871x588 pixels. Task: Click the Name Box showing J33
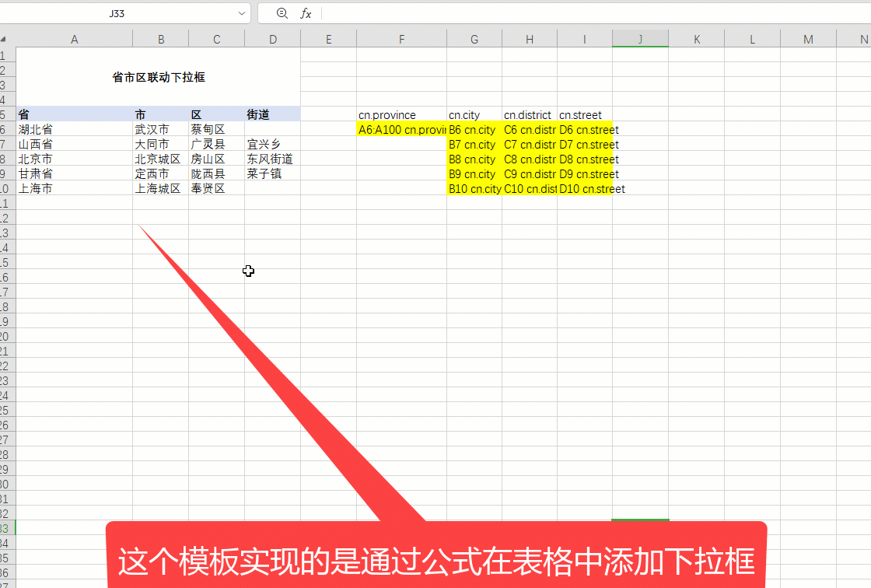click(x=117, y=13)
